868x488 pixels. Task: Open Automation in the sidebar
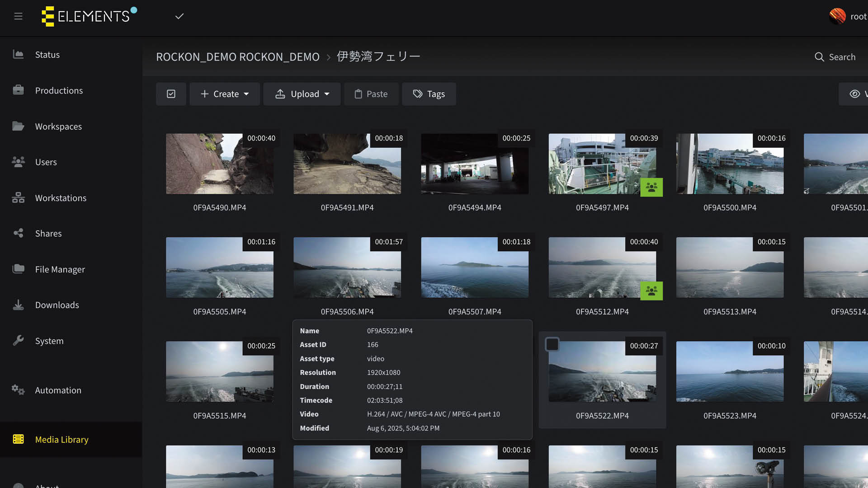(x=58, y=390)
